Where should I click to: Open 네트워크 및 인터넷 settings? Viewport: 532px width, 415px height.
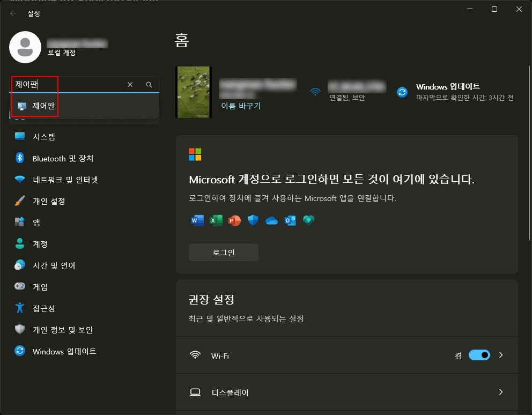[84, 180]
